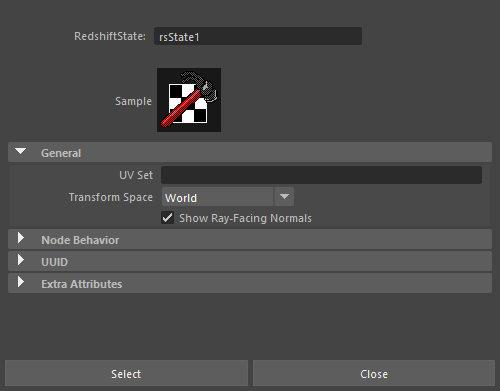Focus the rsState1 name field
This screenshot has width=500, height=391.
coord(258,36)
